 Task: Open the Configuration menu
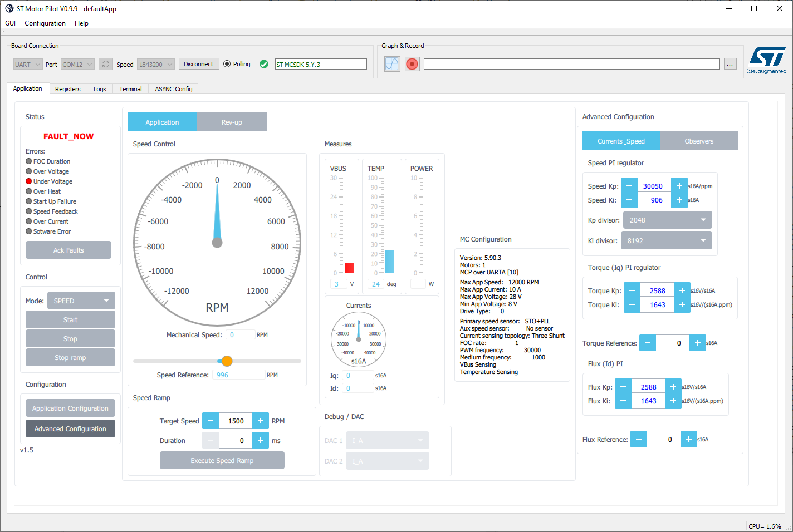click(45, 23)
